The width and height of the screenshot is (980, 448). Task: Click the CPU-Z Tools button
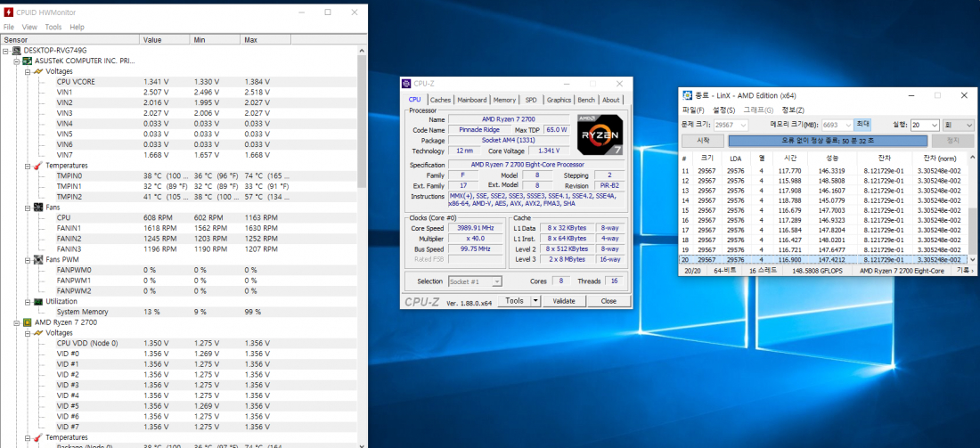point(514,300)
